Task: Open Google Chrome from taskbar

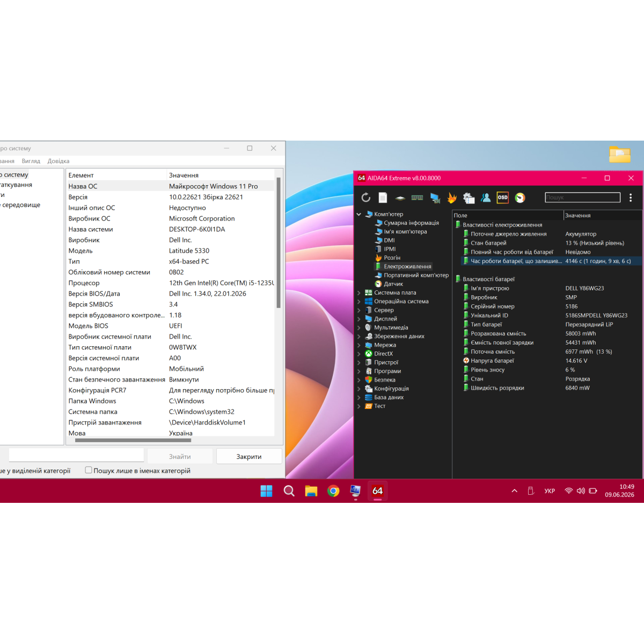Action: pyautogui.click(x=333, y=491)
